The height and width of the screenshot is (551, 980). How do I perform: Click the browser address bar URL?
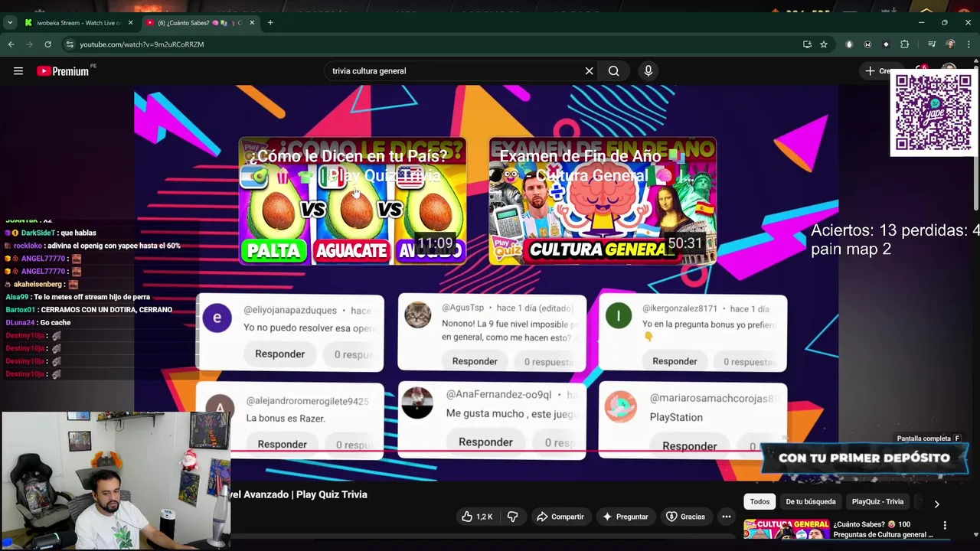142,44
